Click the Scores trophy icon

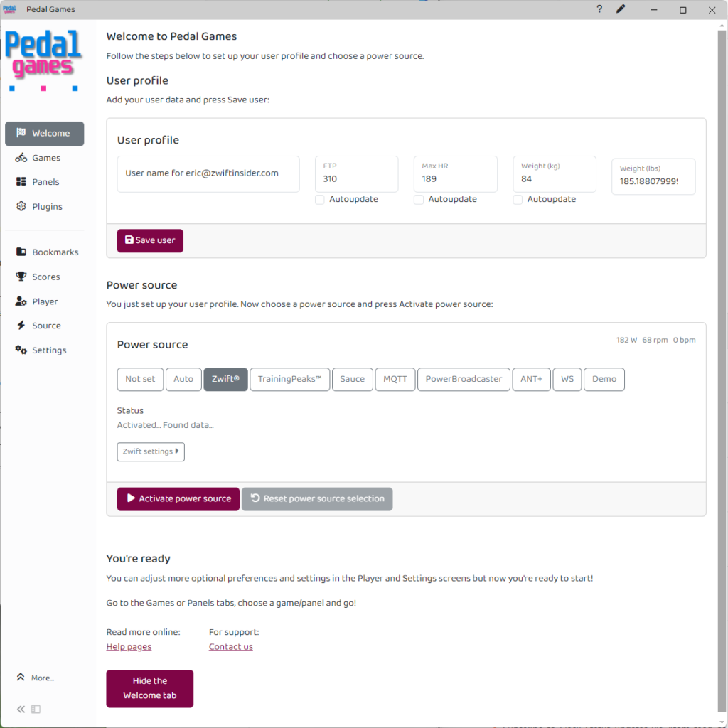click(21, 277)
